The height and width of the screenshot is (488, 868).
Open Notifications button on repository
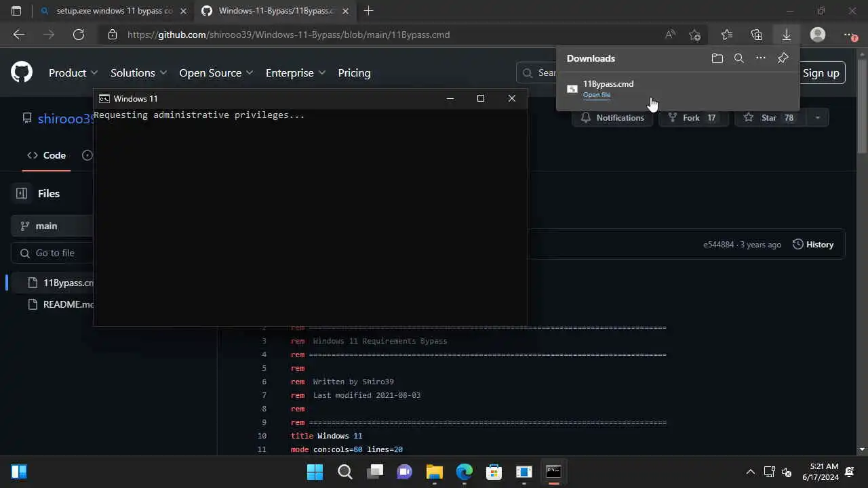coord(612,118)
